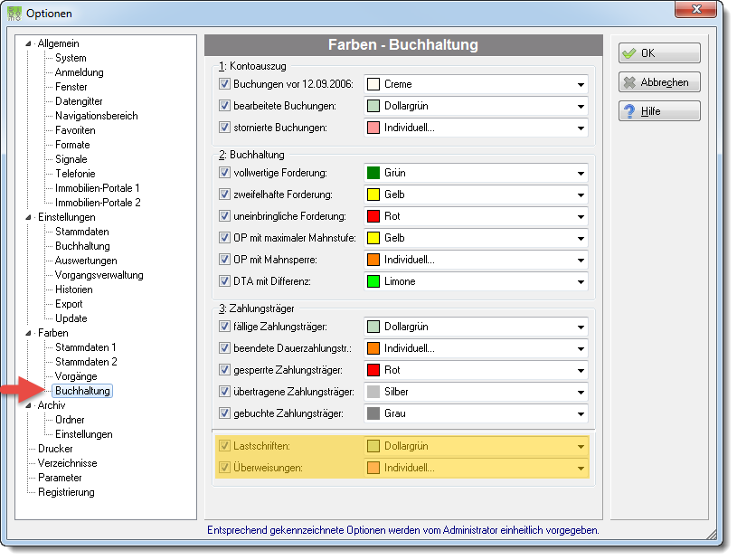The height and width of the screenshot is (560, 737).
Task: Click the red swatch for uneinbringliche Forderung
Action: (373, 216)
